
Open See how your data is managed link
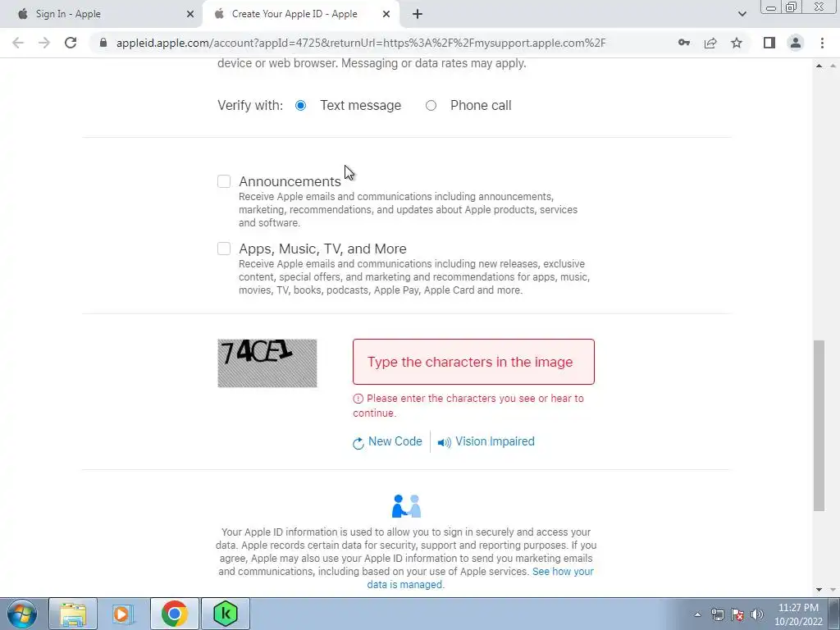tap(480, 578)
